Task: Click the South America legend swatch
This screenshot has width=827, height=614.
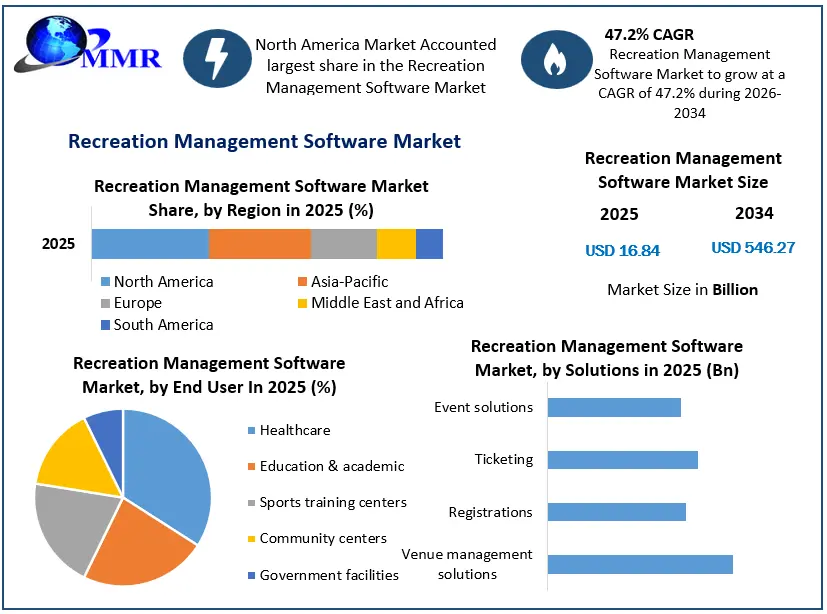Action: 105,325
